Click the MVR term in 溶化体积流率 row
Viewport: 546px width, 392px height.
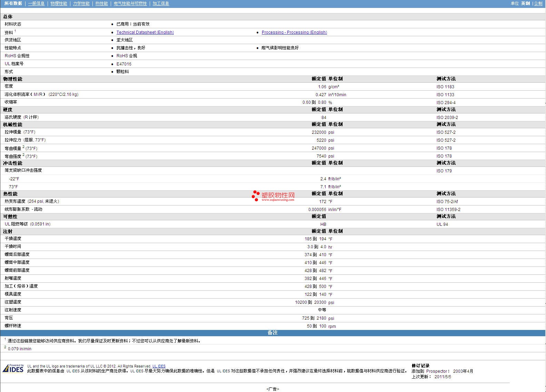38,94
